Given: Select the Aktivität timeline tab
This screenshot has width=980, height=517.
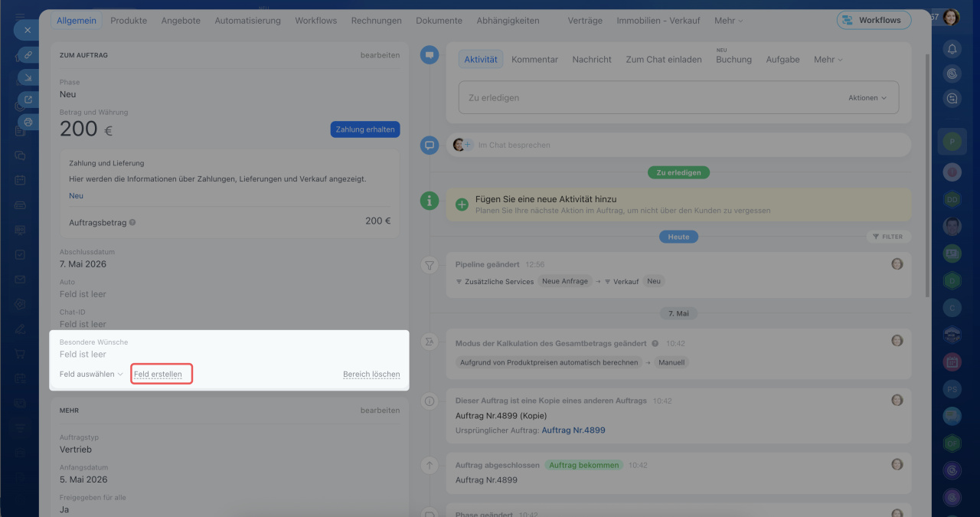Looking at the screenshot, I should [481, 59].
